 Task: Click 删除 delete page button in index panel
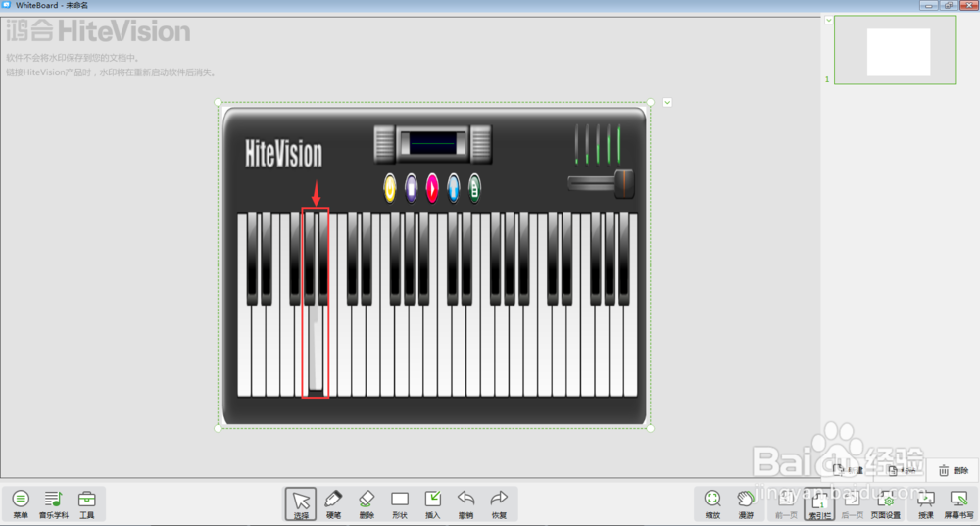click(954, 470)
